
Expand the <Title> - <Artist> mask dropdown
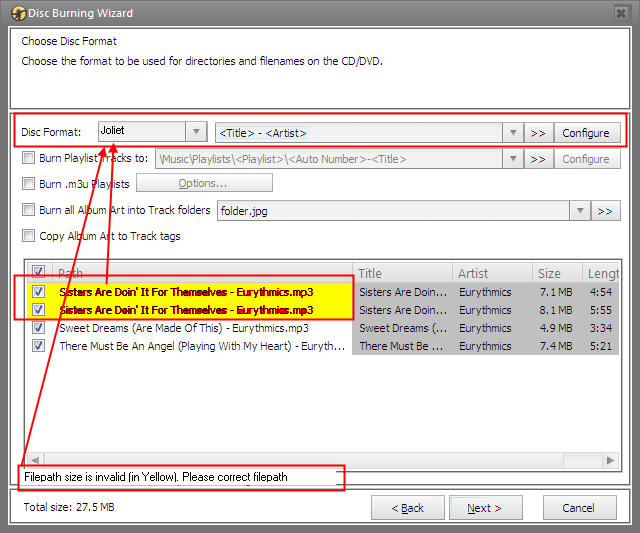(x=512, y=133)
